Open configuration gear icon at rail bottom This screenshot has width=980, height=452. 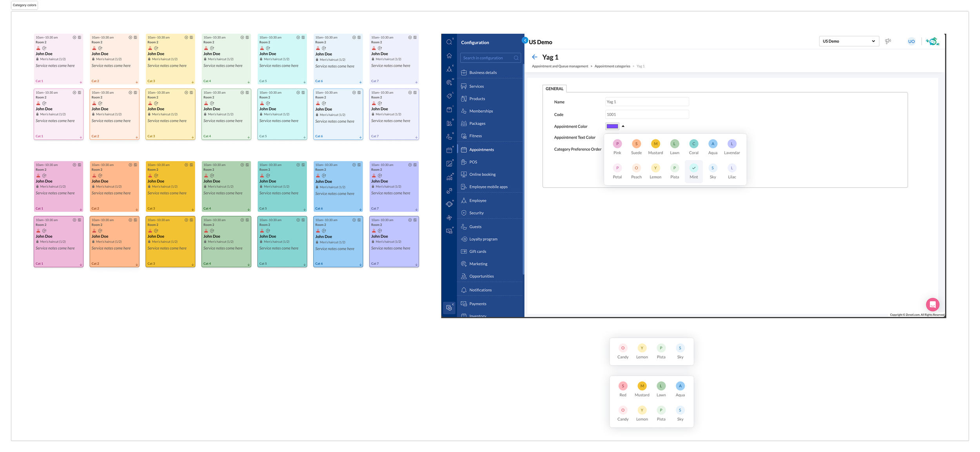(449, 308)
